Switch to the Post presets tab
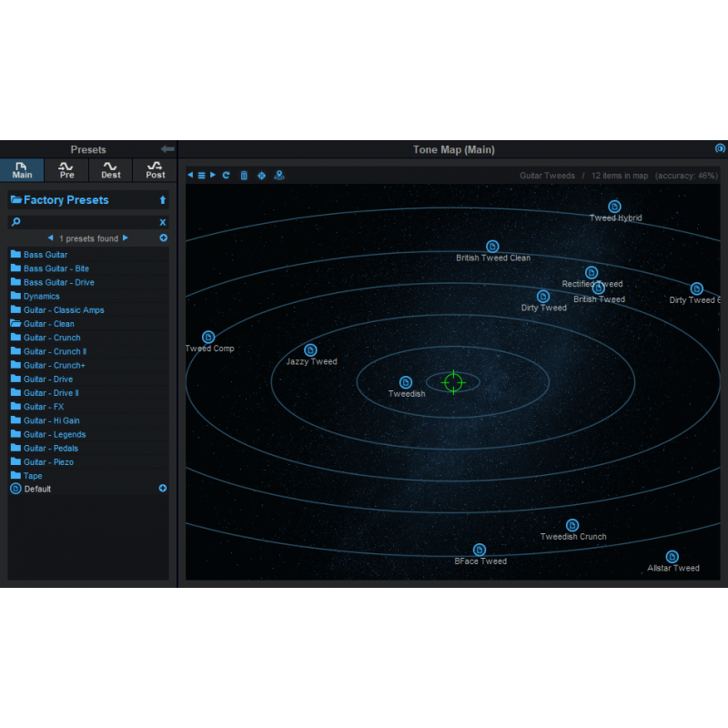Screen dimensions: 728x728 [x=155, y=170]
